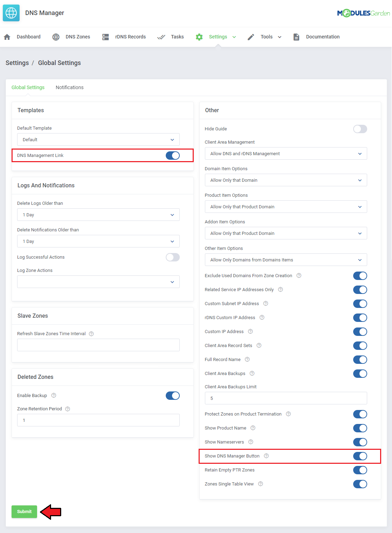Open the Dashboard menu item
The image size is (392, 533).
tap(29, 37)
